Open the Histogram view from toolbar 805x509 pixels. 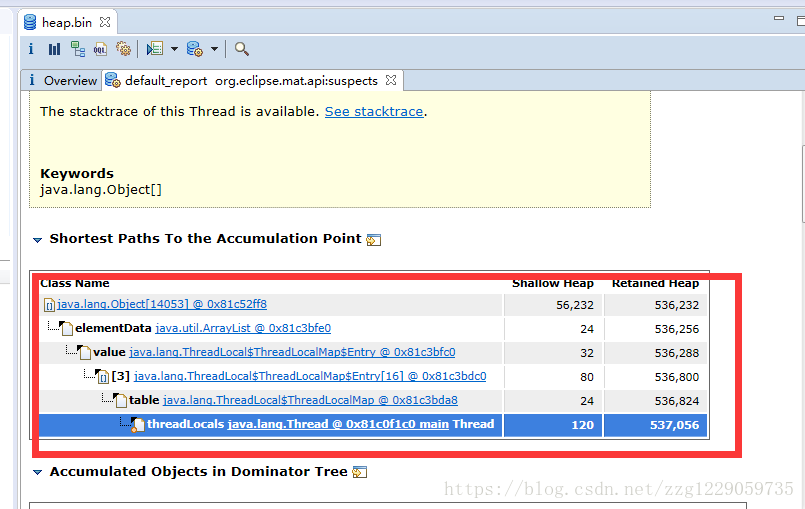click(x=54, y=49)
